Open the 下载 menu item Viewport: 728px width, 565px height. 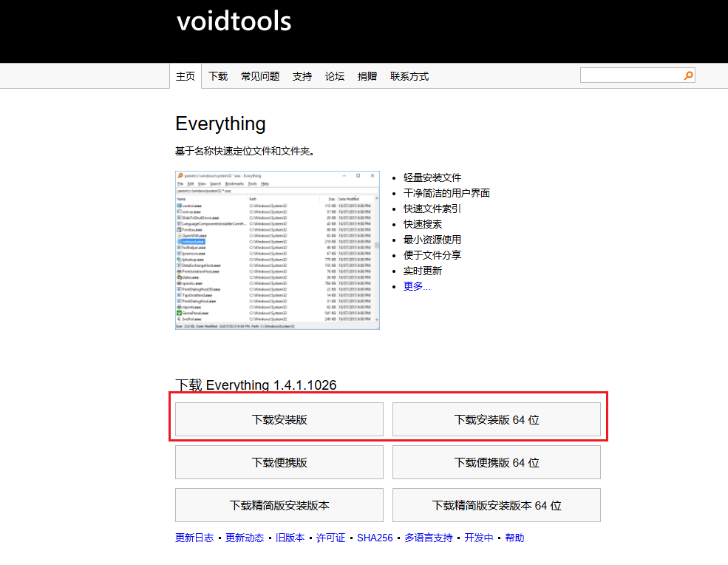click(x=217, y=75)
